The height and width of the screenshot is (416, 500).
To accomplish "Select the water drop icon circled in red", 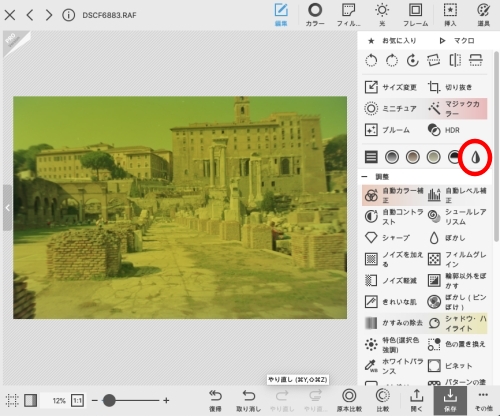I will [475, 157].
